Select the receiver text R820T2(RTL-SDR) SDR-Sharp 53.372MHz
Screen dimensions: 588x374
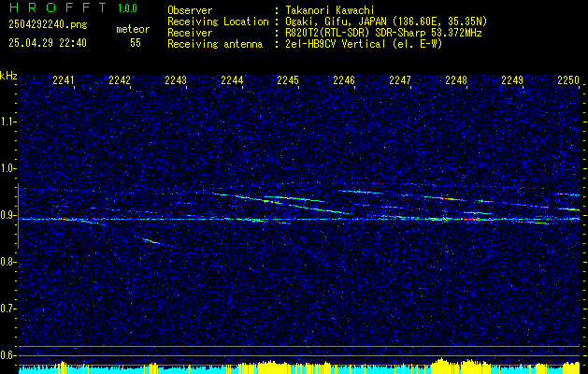click(381, 33)
